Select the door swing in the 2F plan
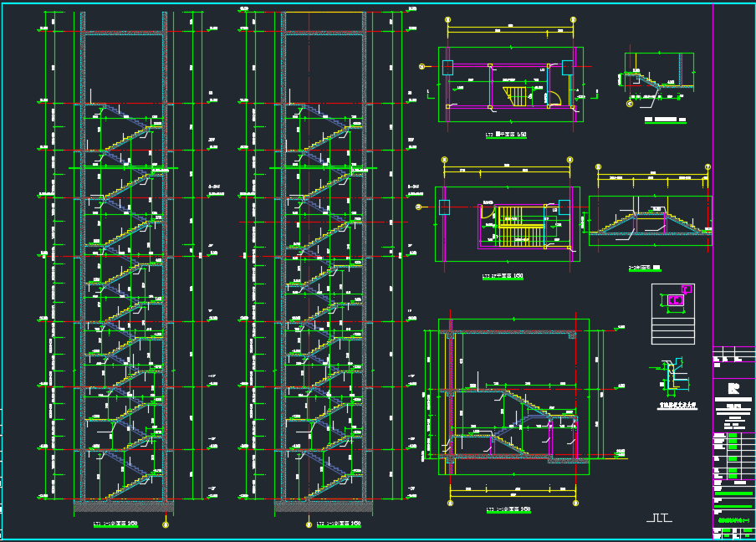756x542 pixels. click(488, 212)
